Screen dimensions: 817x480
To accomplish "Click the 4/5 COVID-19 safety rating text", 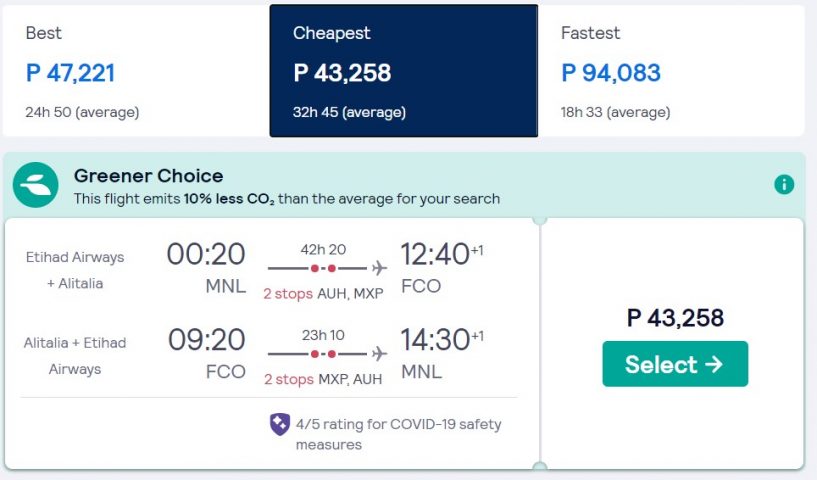I will (x=399, y=434).
